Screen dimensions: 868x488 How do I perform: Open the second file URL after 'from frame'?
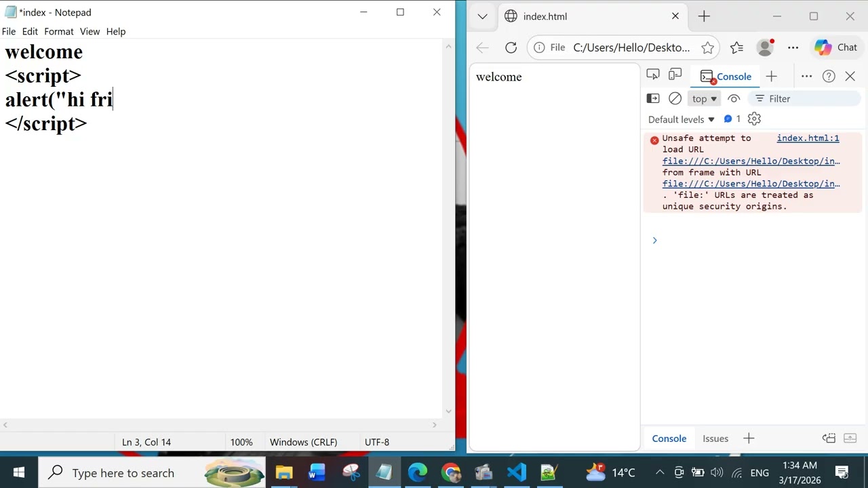click(x=751, y=184)
